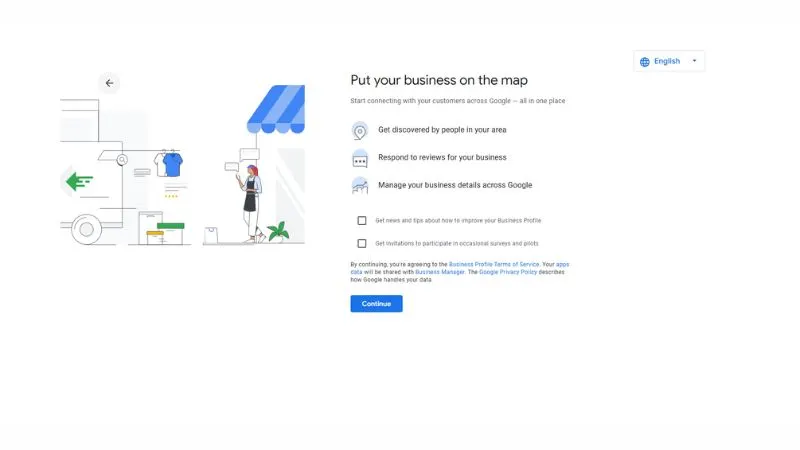
Task: Click 'Get discovered by people in your area' text
Action: point(442,130)
